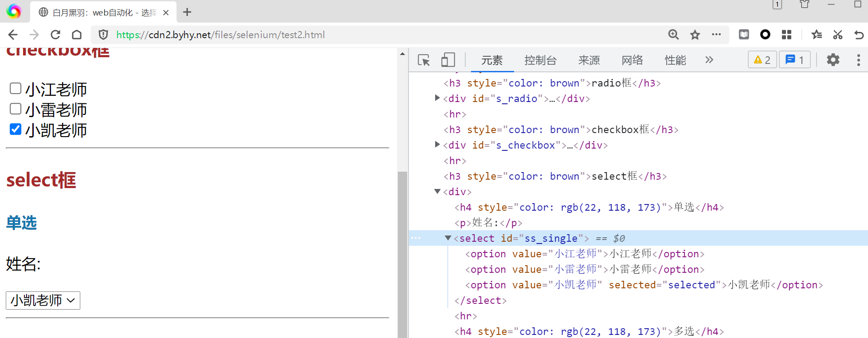Select the h3 select框 element line
This screenshot has width=868, height=338.
click(555, 176)
